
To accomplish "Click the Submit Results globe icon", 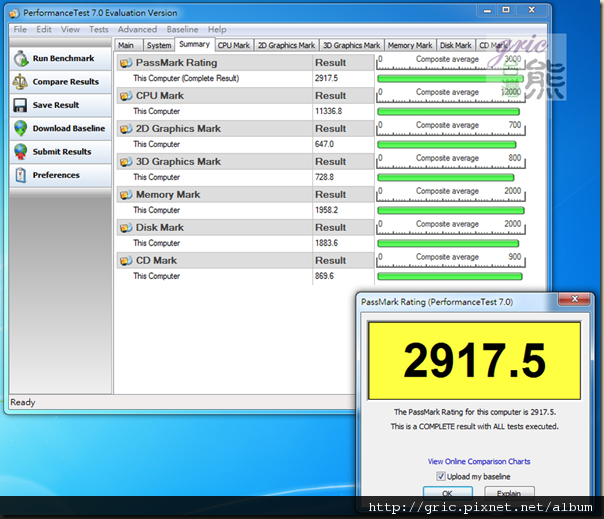I will click(20, 152).
